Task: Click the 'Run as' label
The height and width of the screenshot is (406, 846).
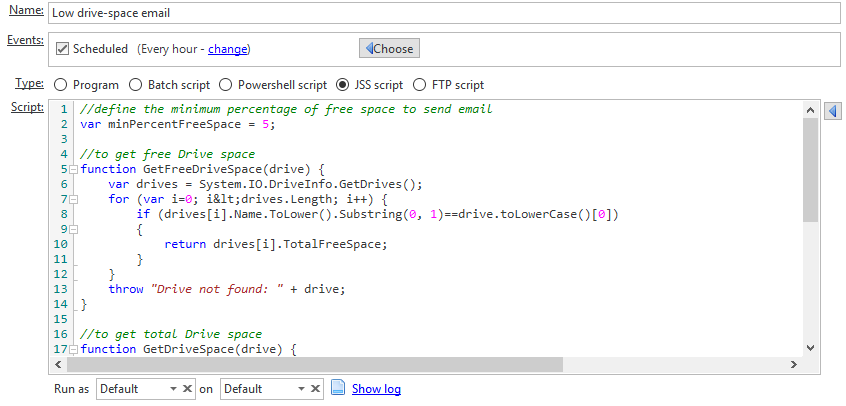Action: [x=72, y=389]
